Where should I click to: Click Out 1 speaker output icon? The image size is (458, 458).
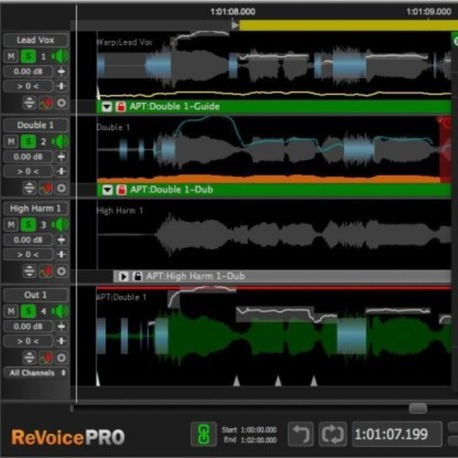pyautogui.click(x=61, y=311)
